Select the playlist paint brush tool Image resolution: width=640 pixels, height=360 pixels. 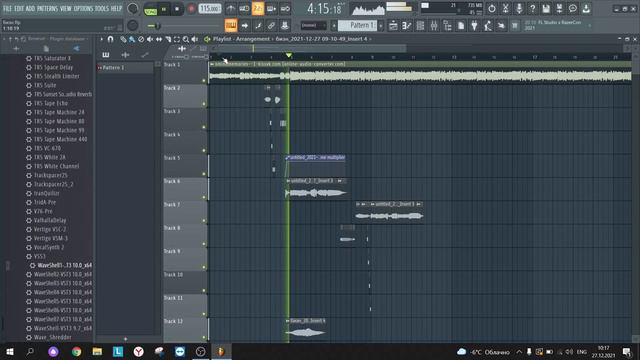132,39
